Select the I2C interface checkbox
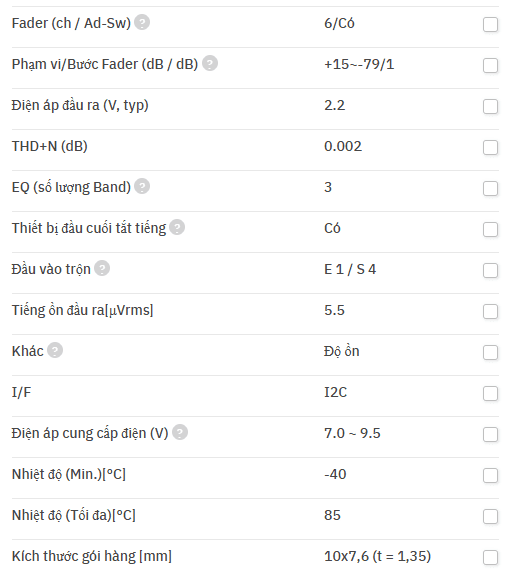This screenshot has width=505, height=575. pyautogui.click(x=490, y=393)
